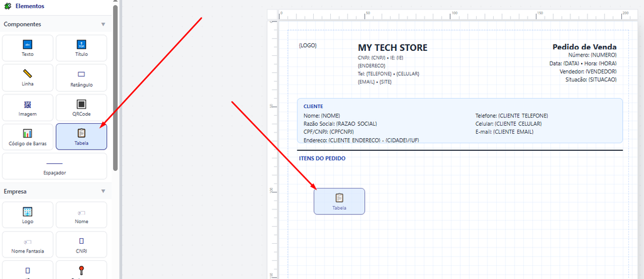Click the ITENS DO PEDIDO heading
The height and width of the screenshot is (279, 644).
click(x=322, y=158)
